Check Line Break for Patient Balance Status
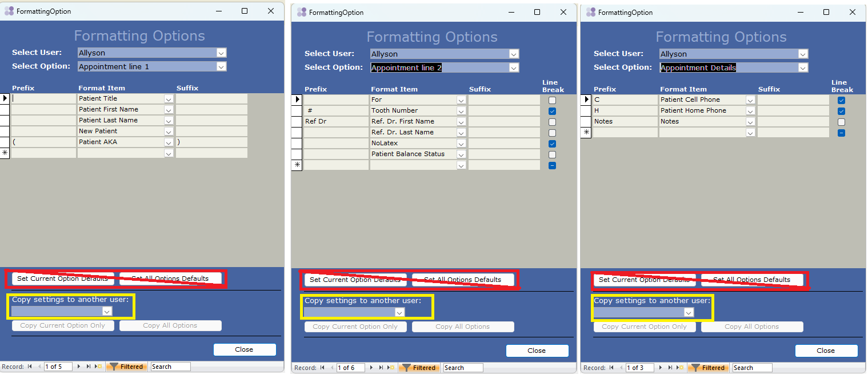Screen dimensions: 868x374 click(x=552, y=154)
